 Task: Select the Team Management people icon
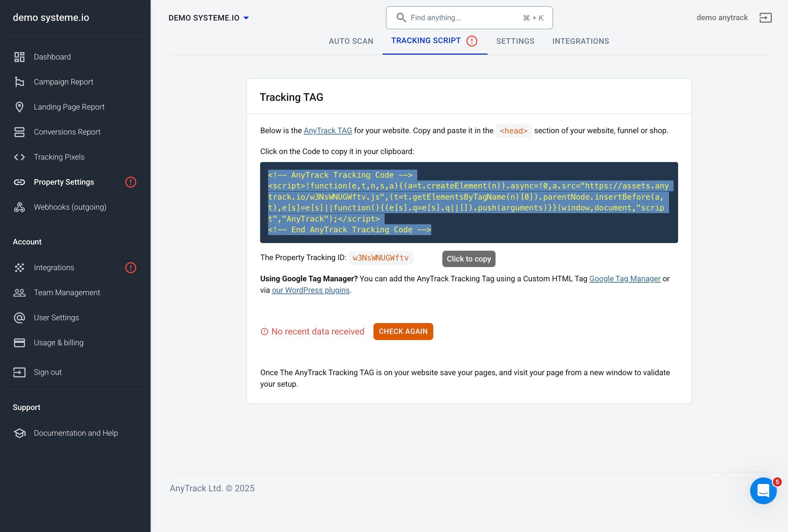[x=19, y=292]
